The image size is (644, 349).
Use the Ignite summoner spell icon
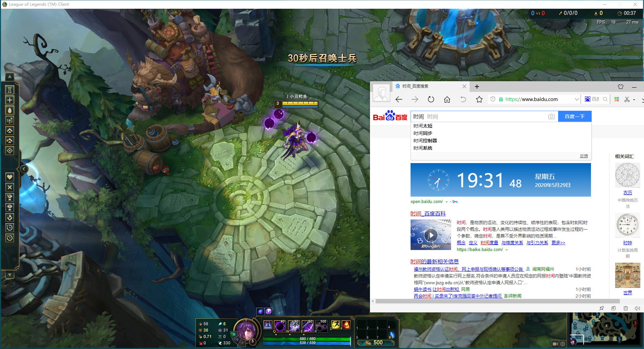(x=346, y=325)
